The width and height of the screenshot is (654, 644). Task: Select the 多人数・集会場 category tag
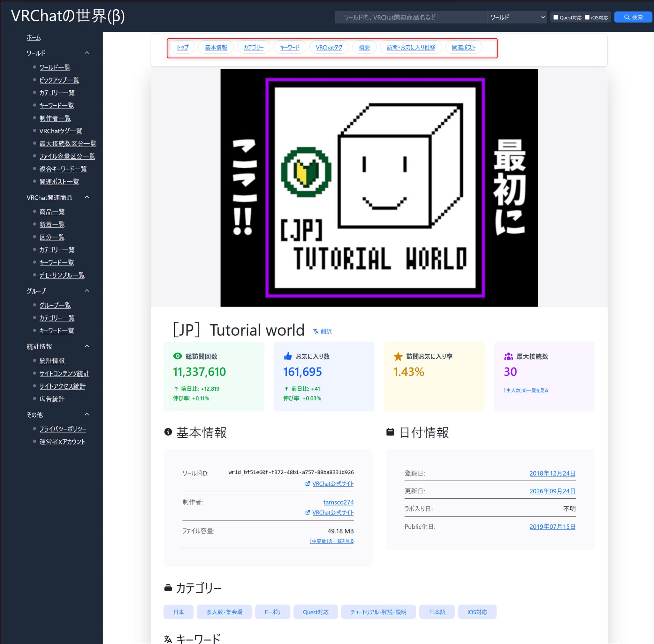click(x=224, y=612)
